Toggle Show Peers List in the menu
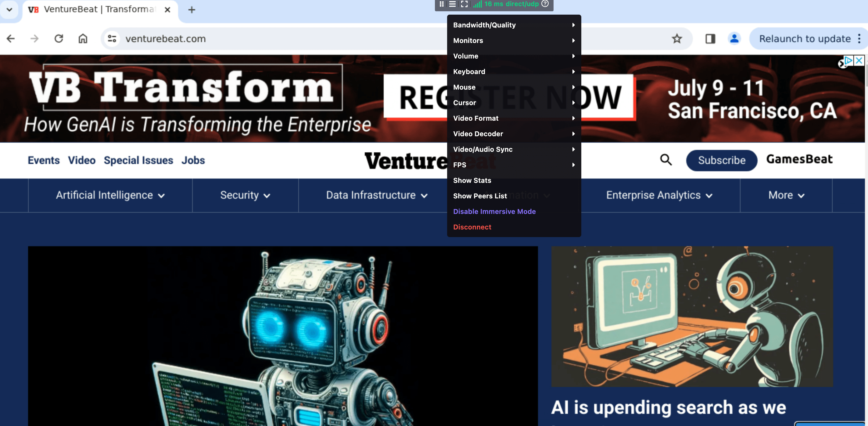 [479, 196]
